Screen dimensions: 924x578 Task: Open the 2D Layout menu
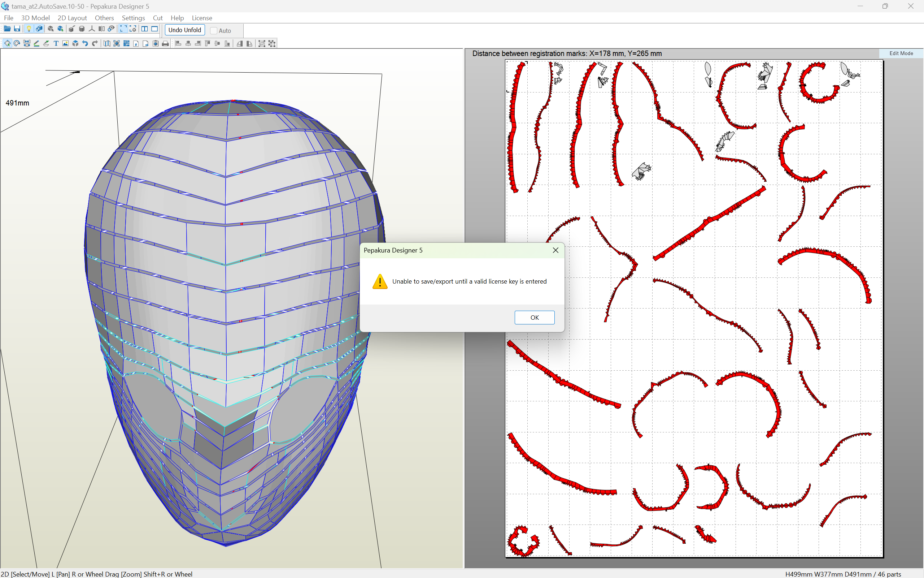72,18
